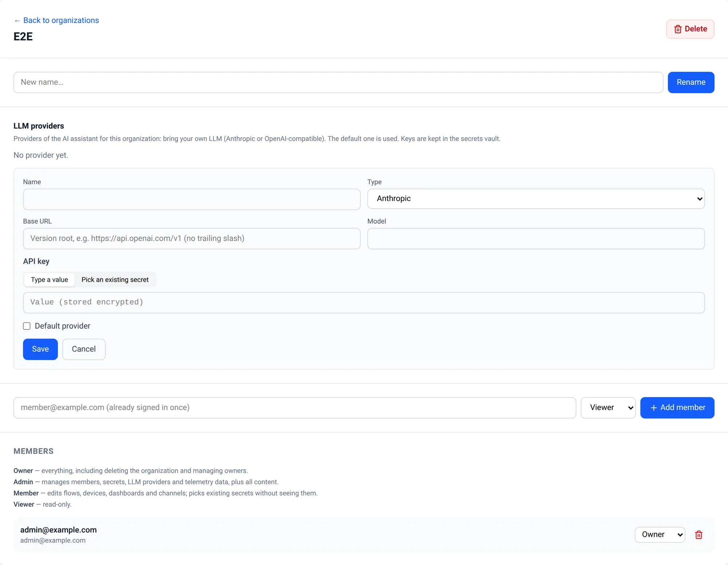Click the MEMBERS section heading
Screen dimensions: 728x565
pyautogui.click(x=33, y=451)
